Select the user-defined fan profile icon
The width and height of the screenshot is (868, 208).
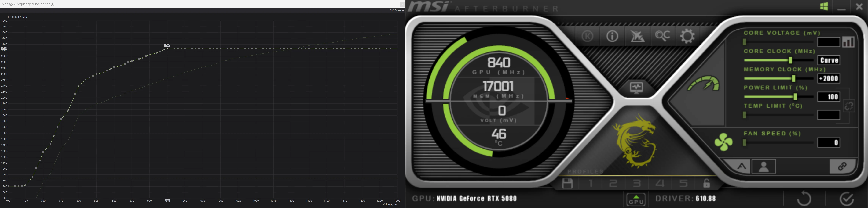tap(764, 167)
